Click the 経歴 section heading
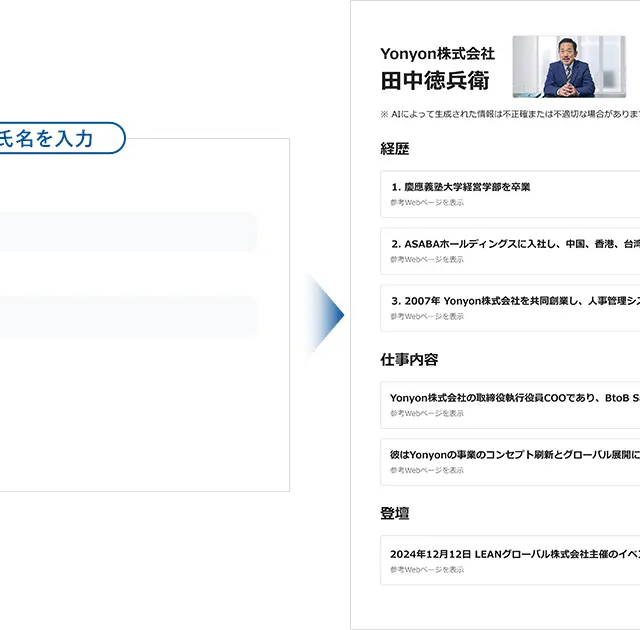640x630 pixels. pyautogui.click(x=395, y=149)
